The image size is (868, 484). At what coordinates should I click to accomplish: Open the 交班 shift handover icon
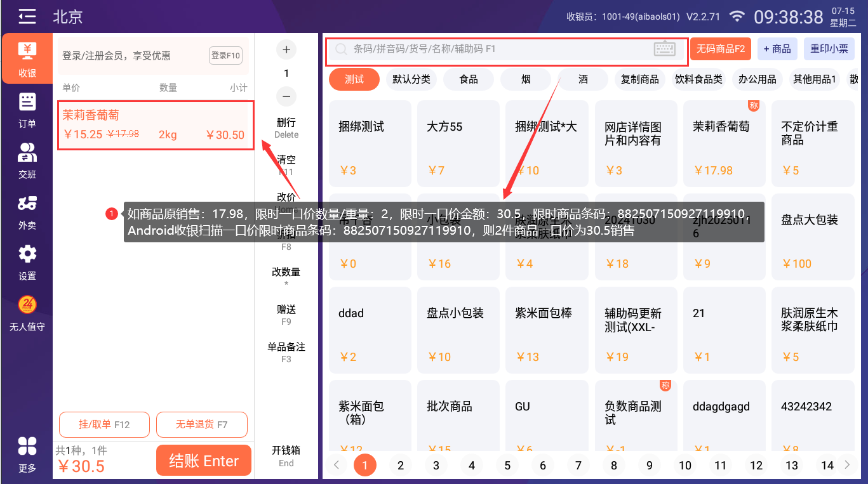pyautogui.click(x=27, y=161)
